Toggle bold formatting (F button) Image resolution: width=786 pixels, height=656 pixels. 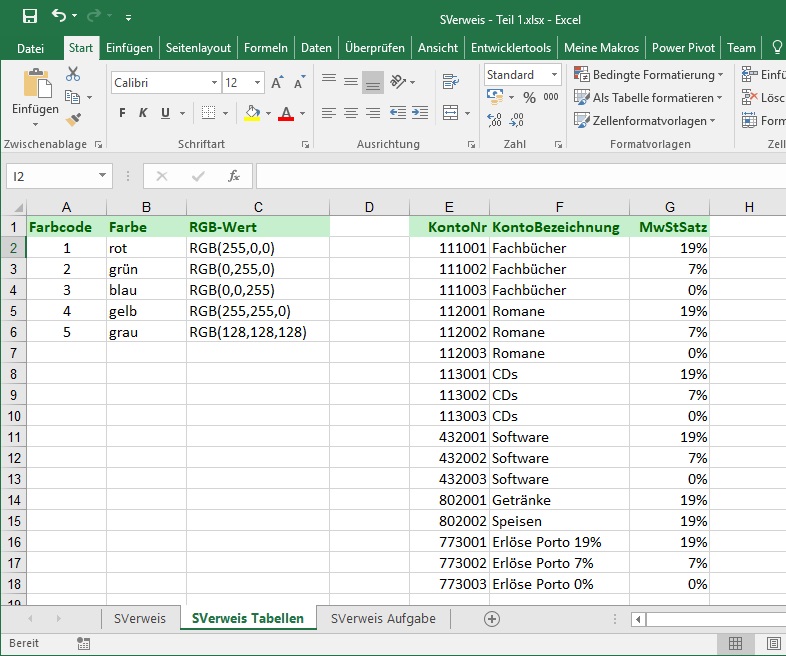(122, 113)
